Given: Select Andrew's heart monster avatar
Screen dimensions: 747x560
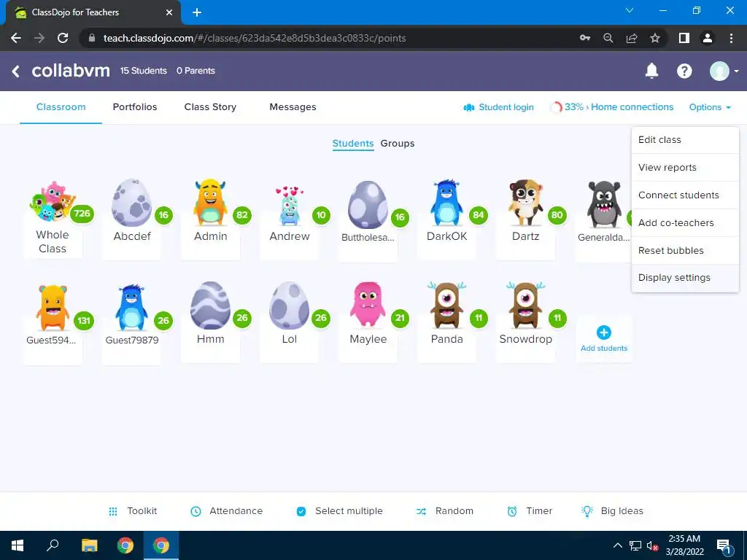Looking at the screenshot, I should pyautogui.click(x=289, y=206).
